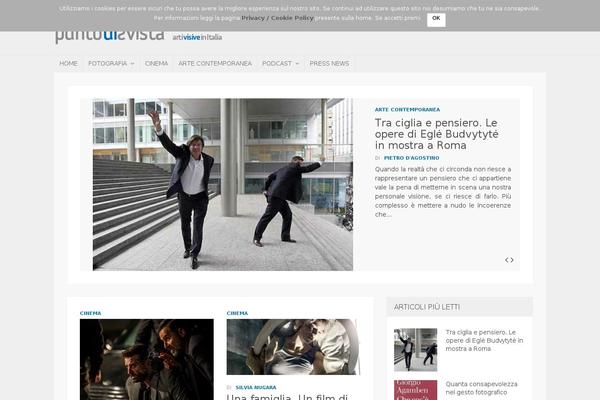Open the ARTE CONTEMPORANEA menu item
The image size is (600, 400).
coord(215,64)
